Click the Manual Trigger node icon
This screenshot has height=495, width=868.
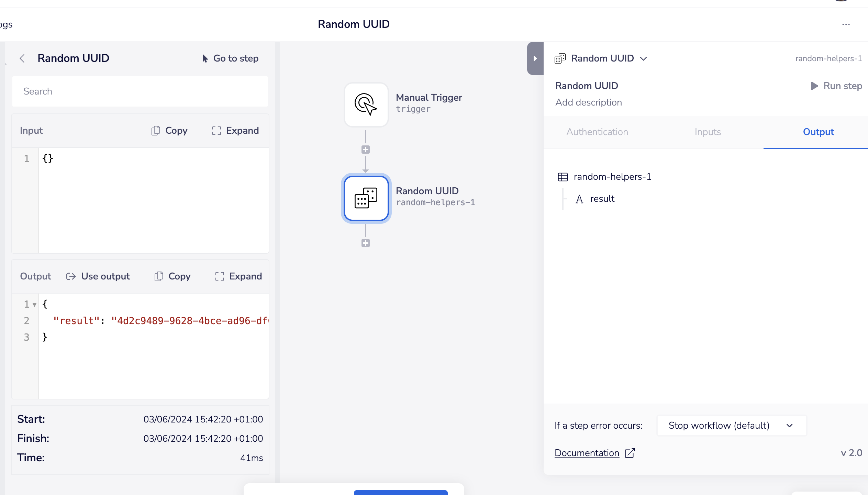click(x=366, y=104)
